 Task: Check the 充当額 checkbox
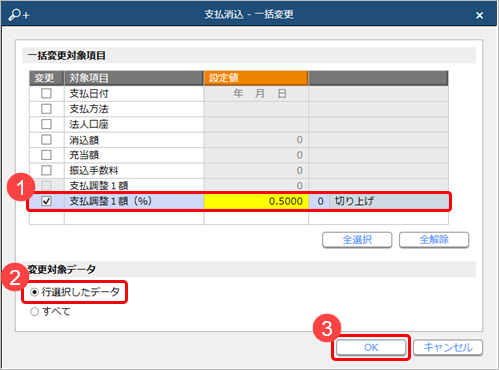(x=46, y=155)
